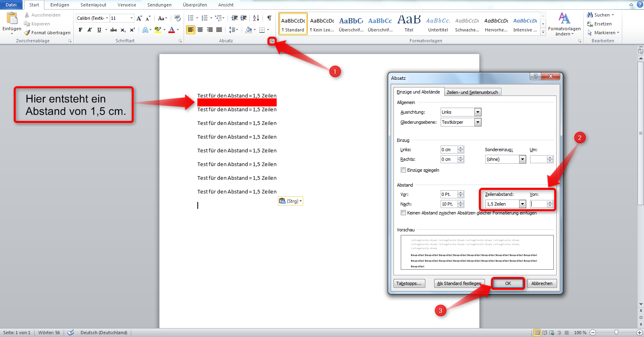Image resolution: width=644 pixels, height=337 pixels.
Task: Open the numbered list tool
Action: [205, 18]
